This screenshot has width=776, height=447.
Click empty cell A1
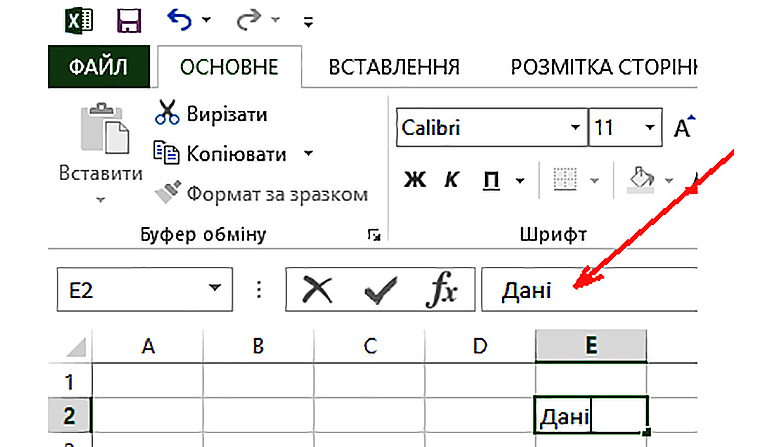pyautogui.click(x=147, y=381)
